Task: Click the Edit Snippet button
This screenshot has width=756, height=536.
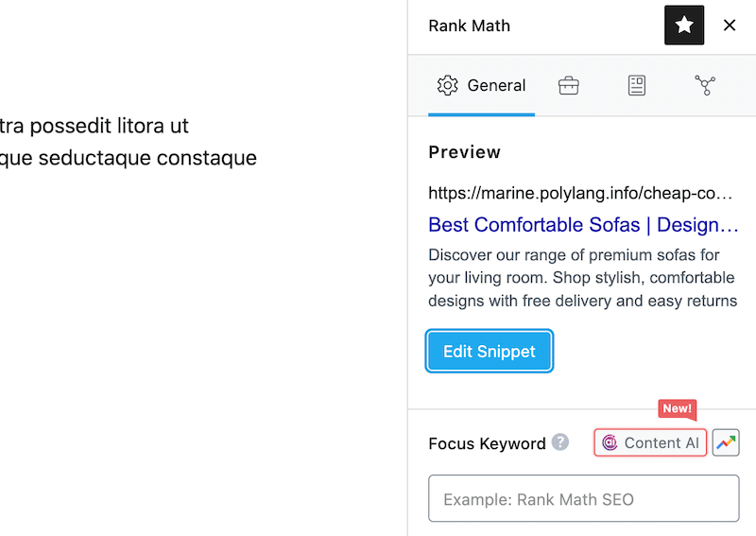Action: (489, 352)
